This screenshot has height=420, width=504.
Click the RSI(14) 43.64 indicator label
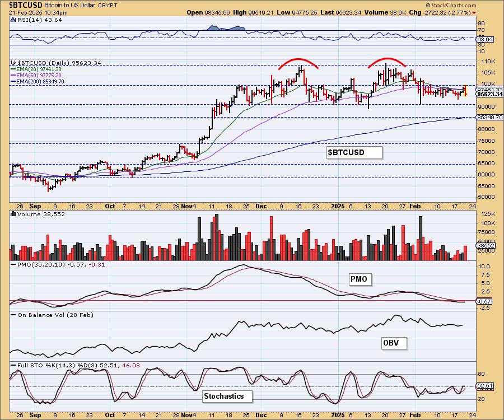[39, 20]
